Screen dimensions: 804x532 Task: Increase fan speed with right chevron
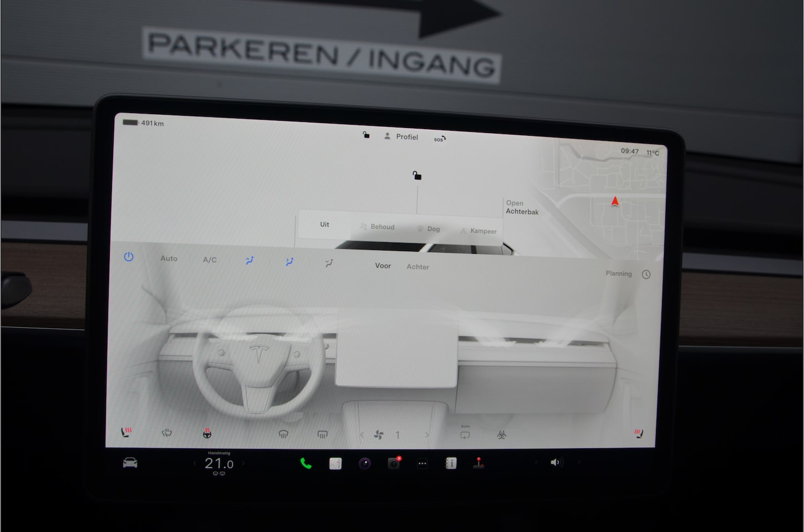click(427, 435)
